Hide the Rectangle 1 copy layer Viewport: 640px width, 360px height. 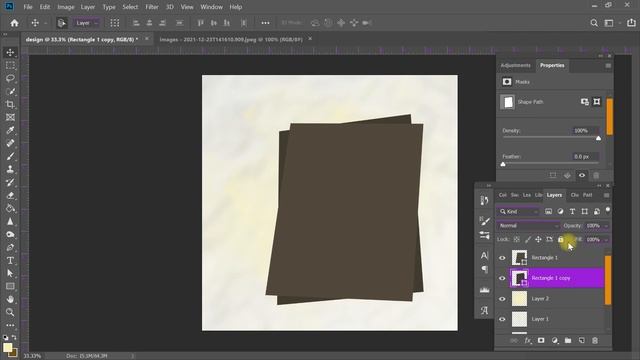(502, 278)
